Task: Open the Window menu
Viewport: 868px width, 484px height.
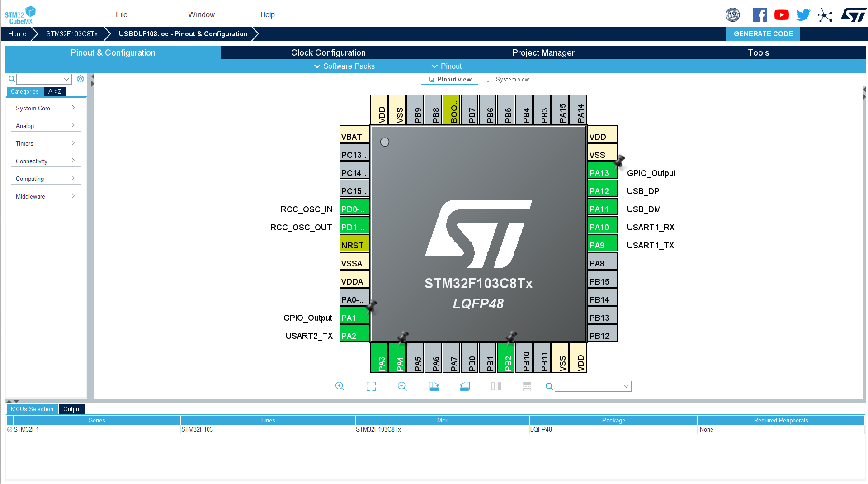Action: pyautogui.click(x=201, y=14)
